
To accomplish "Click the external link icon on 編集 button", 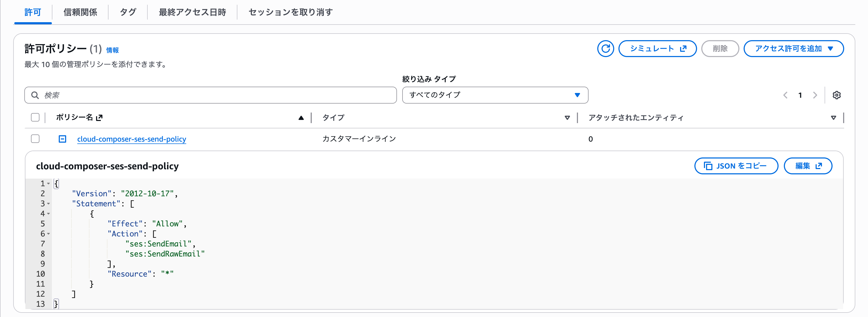I will [819, 166].
